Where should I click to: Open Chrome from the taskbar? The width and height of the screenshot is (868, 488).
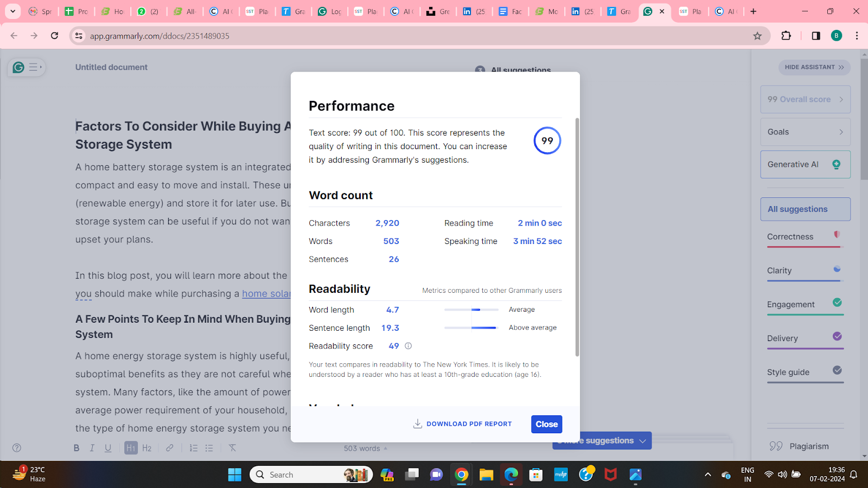point(462,475)
